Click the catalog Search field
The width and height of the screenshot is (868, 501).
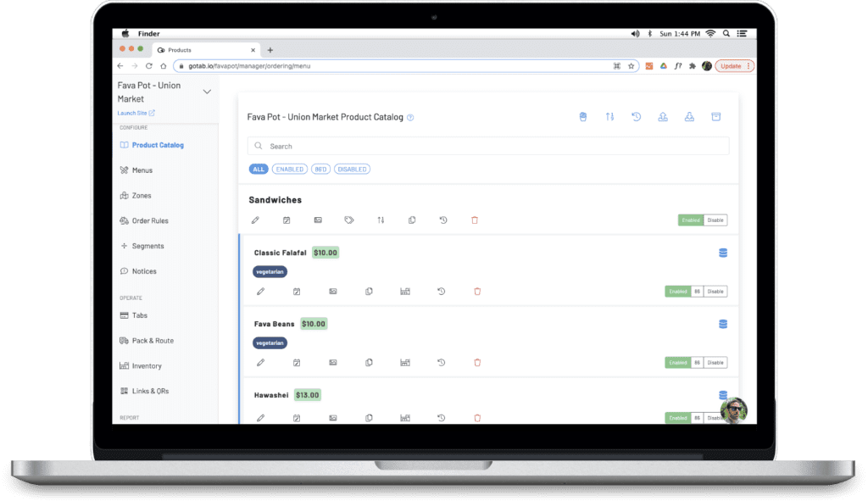pos(488,146)
